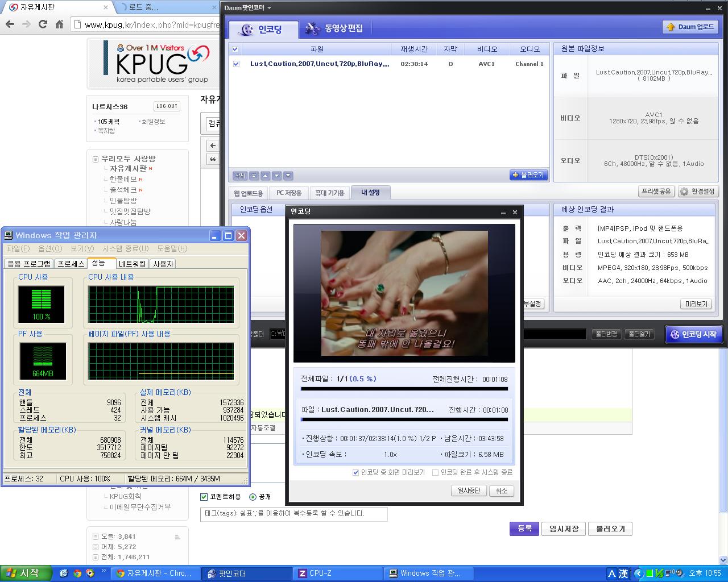Click the 등록 submit button
The image size is (728, 582).
(x=524, y=529)
